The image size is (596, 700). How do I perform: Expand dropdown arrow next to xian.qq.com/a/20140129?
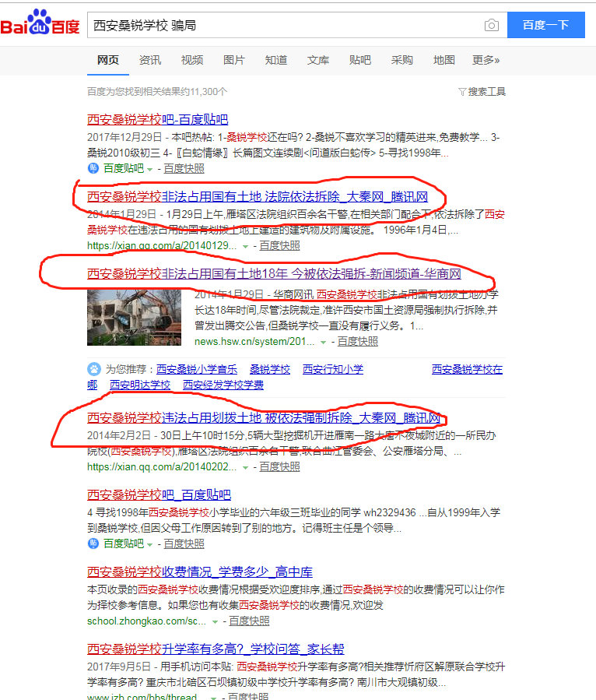click(246, 246)
